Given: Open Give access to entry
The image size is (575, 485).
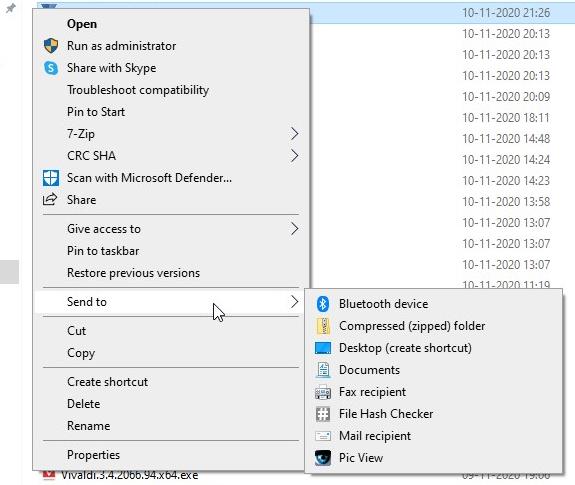Looking at the screenshot, I should point(171,229).
